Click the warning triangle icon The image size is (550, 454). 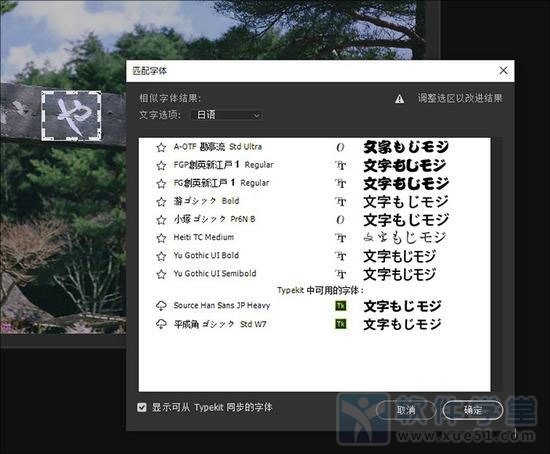399,99
